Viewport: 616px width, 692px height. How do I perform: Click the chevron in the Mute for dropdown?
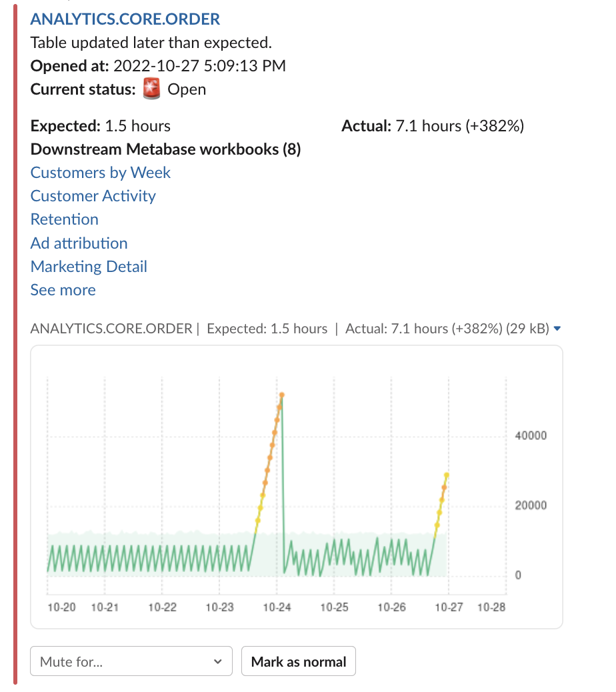pos(217,661)
